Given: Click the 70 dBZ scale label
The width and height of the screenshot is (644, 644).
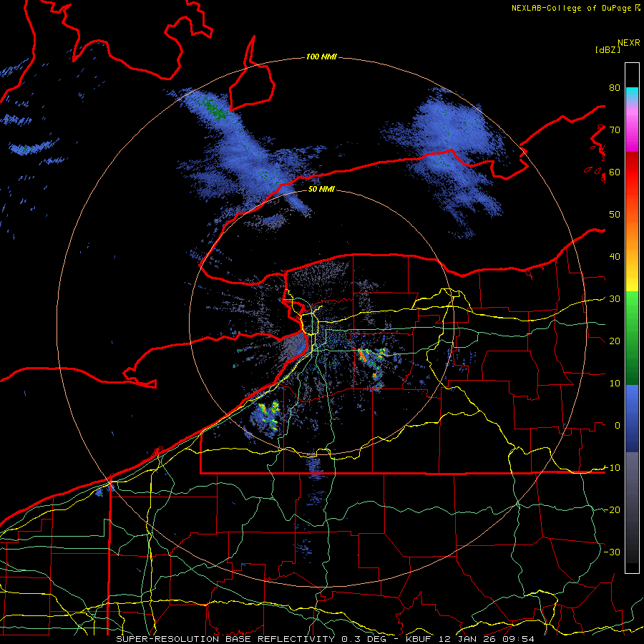Looking at the screenshot, I should (x=615, y=130).
